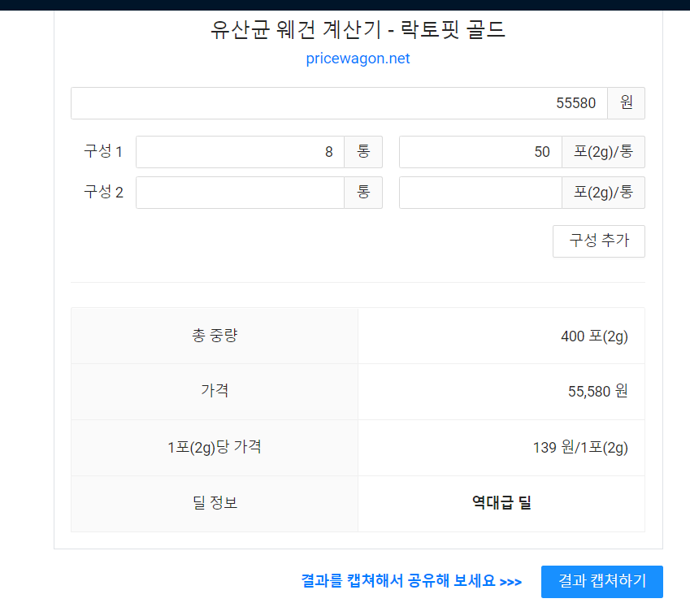Focus the empty 구성 2 통 quantity field
This screenshot has width=690, height=616.
(240, 193)
